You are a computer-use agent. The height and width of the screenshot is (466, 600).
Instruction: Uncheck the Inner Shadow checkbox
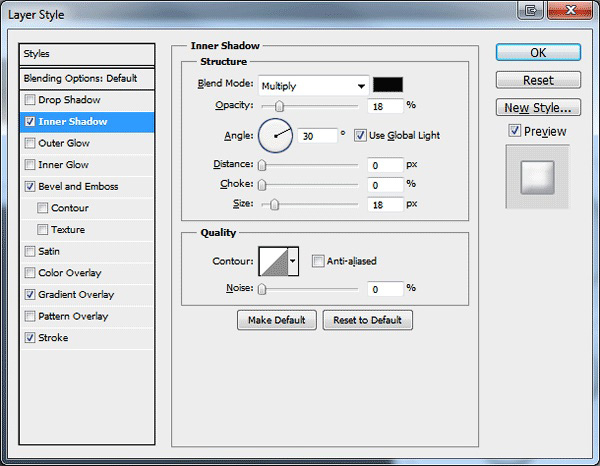[x=30, y=122]
